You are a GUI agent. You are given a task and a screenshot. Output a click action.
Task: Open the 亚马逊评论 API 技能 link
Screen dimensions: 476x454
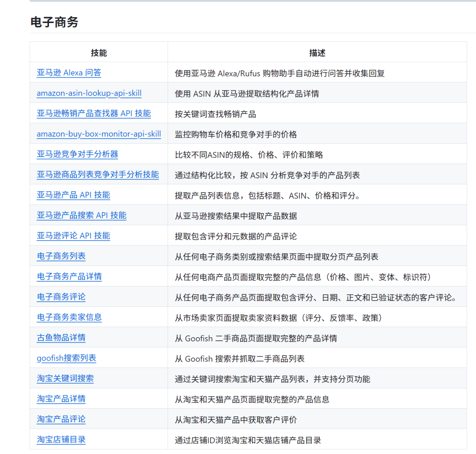74,236
